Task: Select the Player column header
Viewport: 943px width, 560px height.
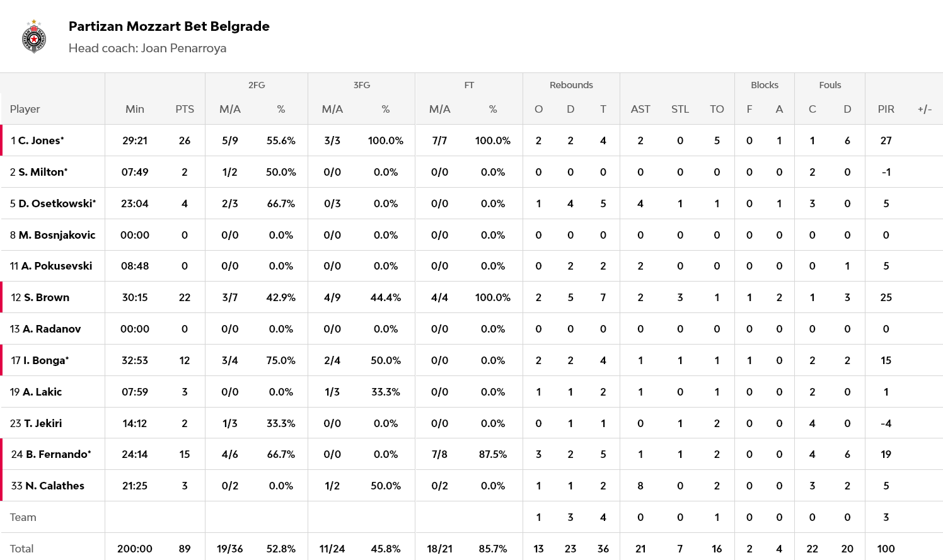Action: [x=25, y=109]
